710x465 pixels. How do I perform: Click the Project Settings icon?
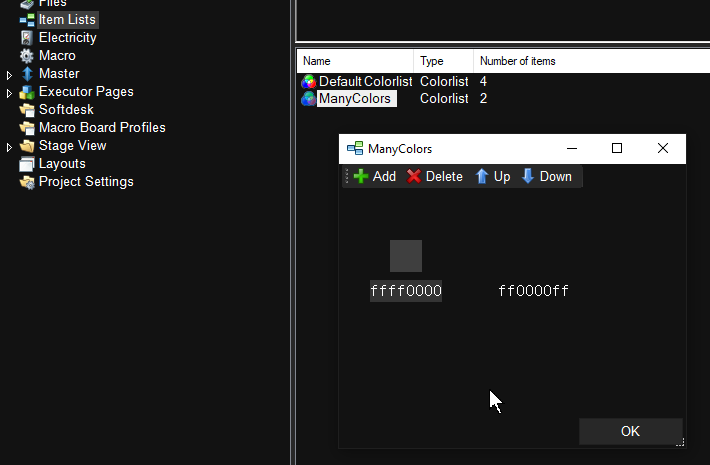pos(27,182)
